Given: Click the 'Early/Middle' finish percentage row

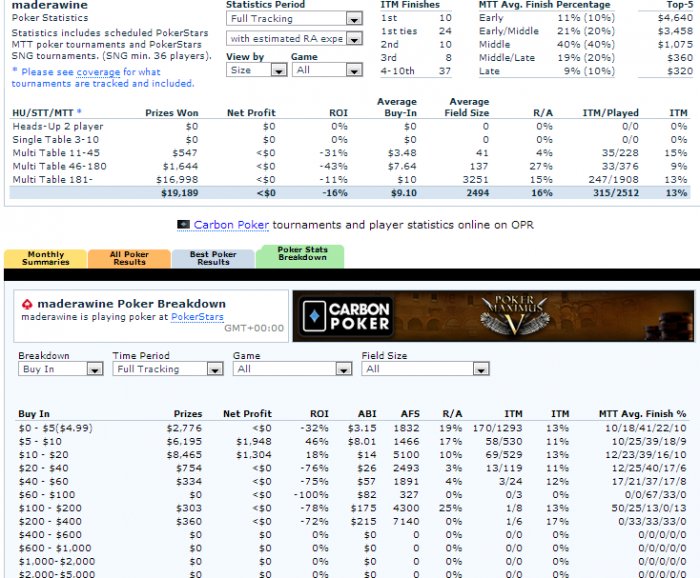Looking at the screenshot, I should [546, 31].
